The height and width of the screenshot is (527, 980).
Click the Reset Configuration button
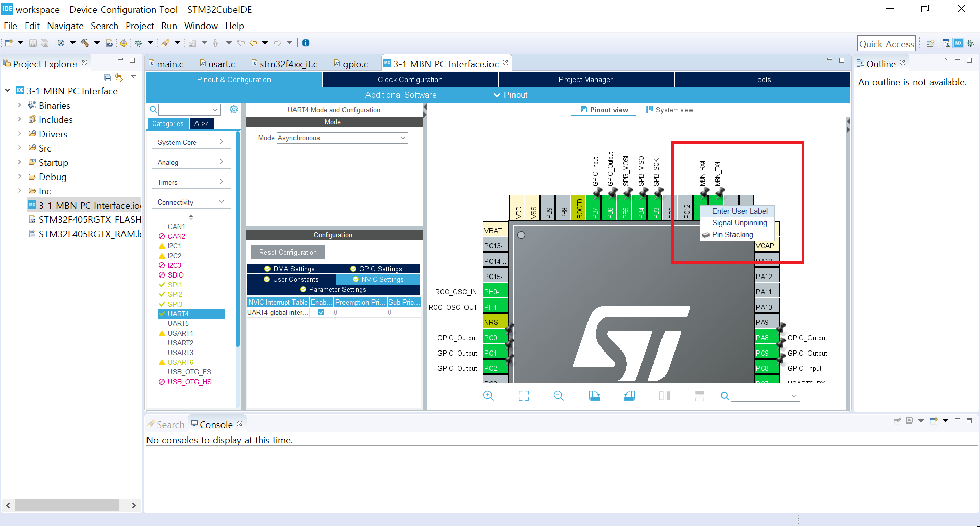point(288,252)
